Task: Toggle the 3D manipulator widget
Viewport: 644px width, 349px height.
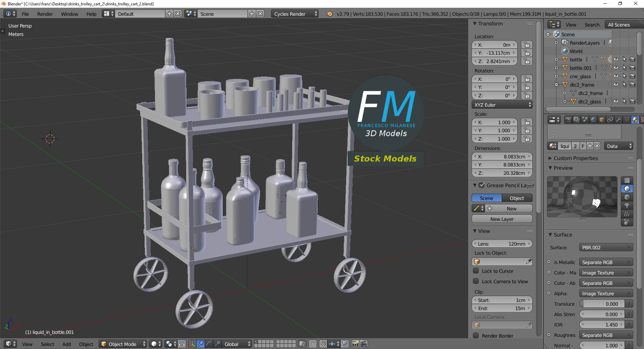Action: point(192,344)
